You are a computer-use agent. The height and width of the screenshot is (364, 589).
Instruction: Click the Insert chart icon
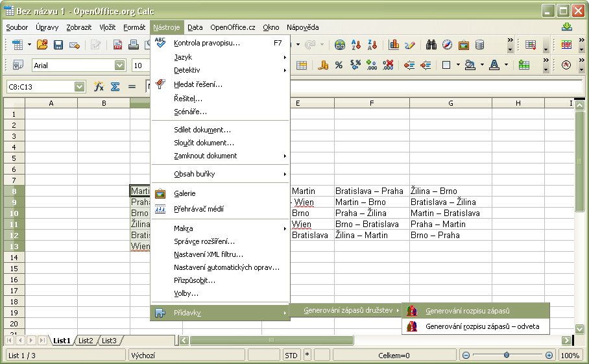(394, 45)
